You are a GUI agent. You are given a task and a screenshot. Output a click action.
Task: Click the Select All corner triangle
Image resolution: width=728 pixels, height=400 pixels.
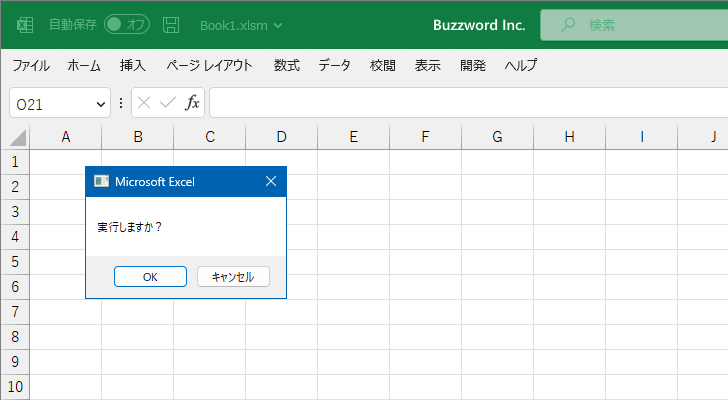pyautogui.click(x=18, y=138)
